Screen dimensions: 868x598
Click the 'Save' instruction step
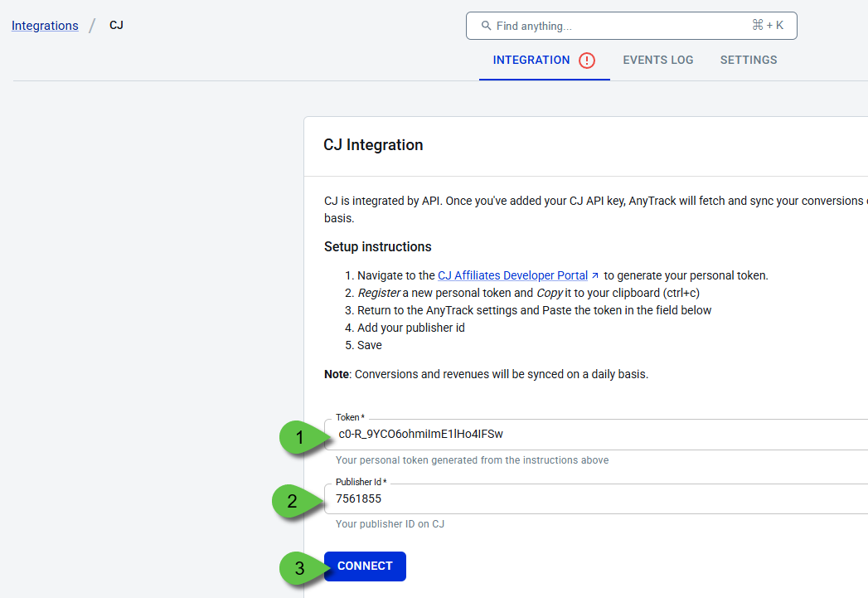tap(369, 345)
